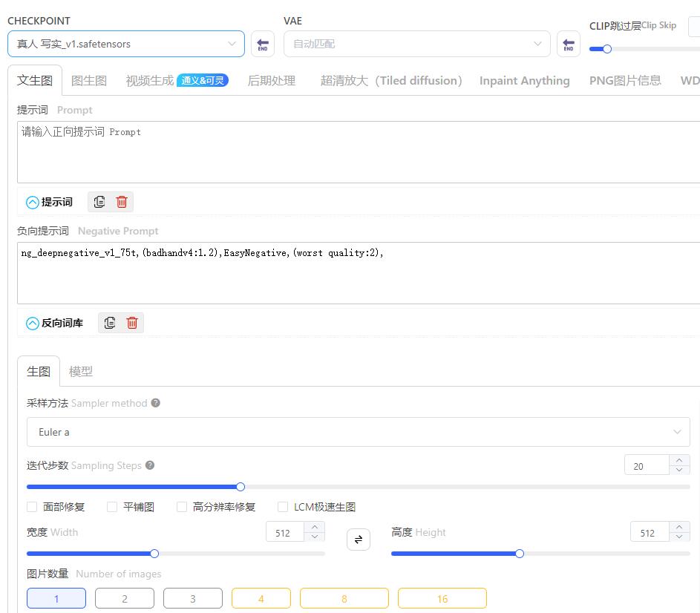This screenshot has height=613, width=700.
Task: Swap width and height with the exchange button
Action: tap(358, 540)
